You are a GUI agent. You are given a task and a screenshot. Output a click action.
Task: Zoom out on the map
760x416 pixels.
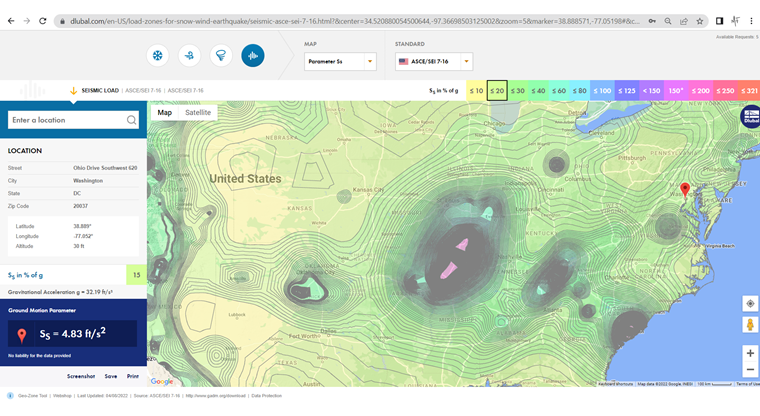[x=750, y=369]
